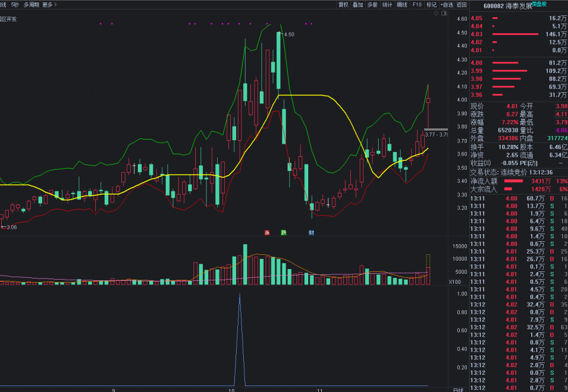
Task: Click 净流入额 3431万 row
Action: click(x=519, y=181)
